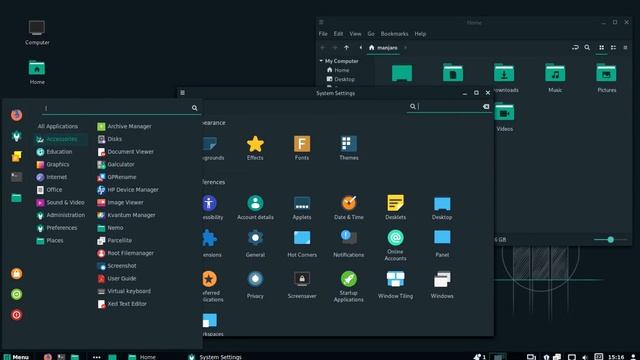This screenshot has width=640, height=360.
Task: Launch Xed Text Editor from menu
Action: point(122,304)
